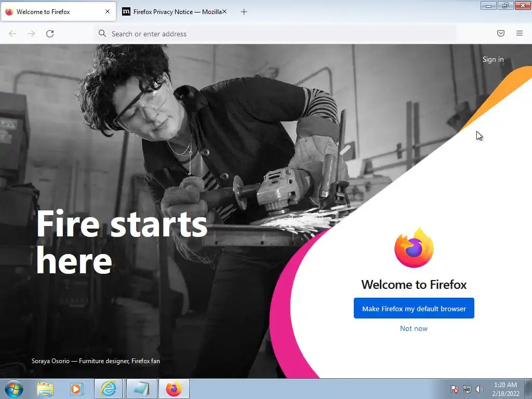Open the Windows Start menu

point(14,389)
